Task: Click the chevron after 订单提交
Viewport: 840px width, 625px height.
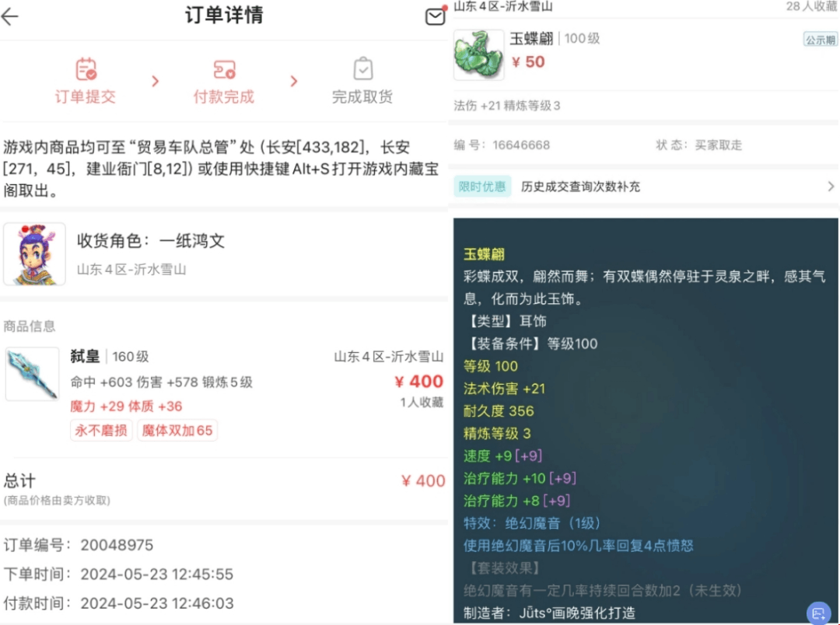Action: 156,82
